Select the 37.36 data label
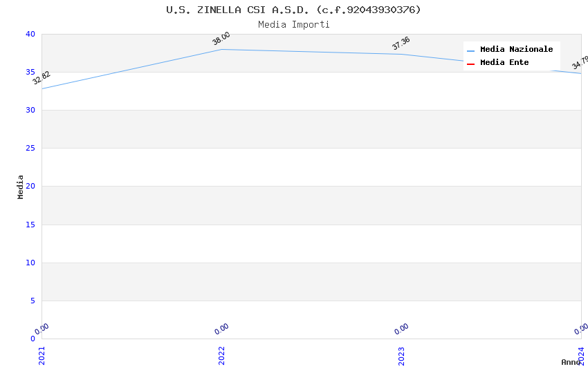Image resolution: width=588 pixels, height=380 pixels. pos(401,44)
